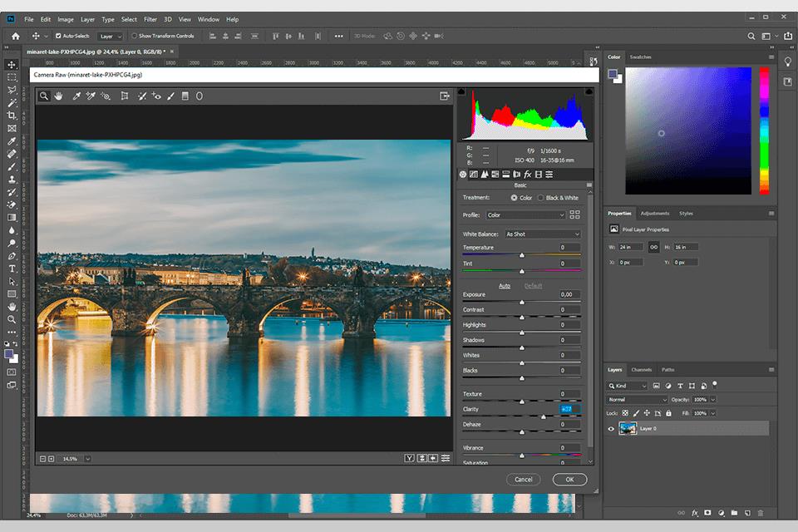Viewport: 798px width, 532px height.
Task: Open the Effects (fx) panel in Camera Raw
Action: 527,175
